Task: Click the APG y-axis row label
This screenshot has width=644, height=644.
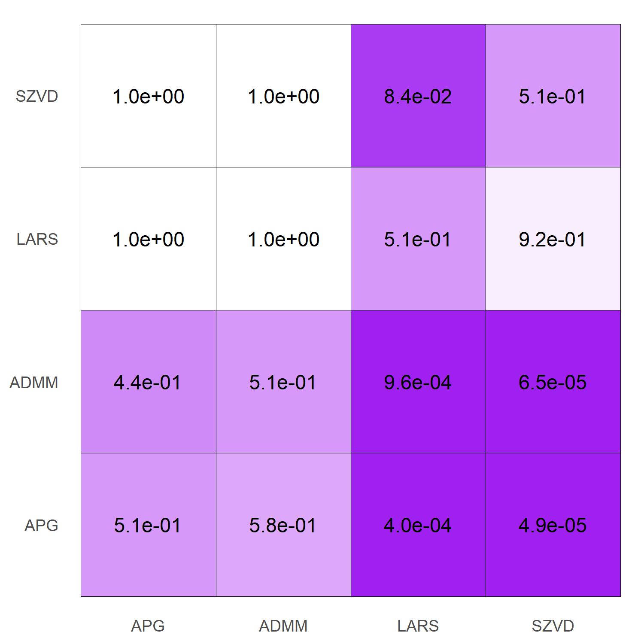Action: [x=41, y=525]
